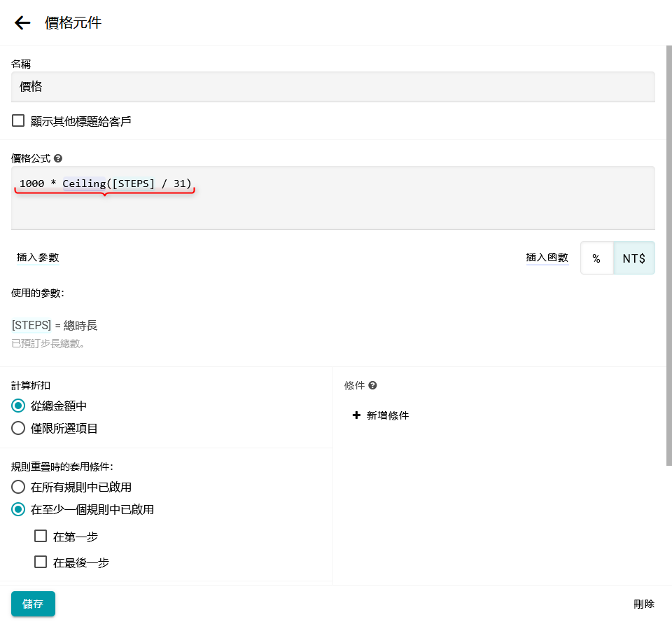Click the 刪除 delete button
The height and width of the screenshot is (622, 672).
coord(643,604)
